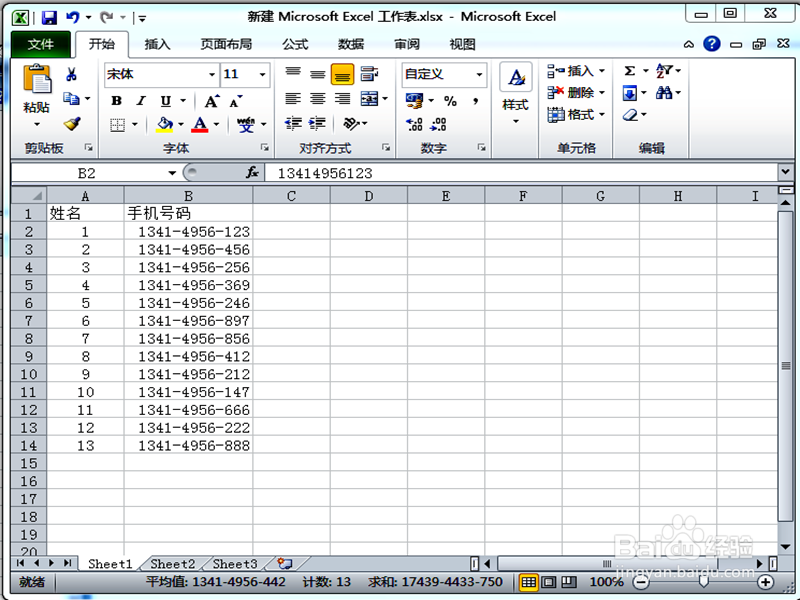Click the formula bar showing 13414956123
This screenshot has height=600, width=800.
click(521, 173)
